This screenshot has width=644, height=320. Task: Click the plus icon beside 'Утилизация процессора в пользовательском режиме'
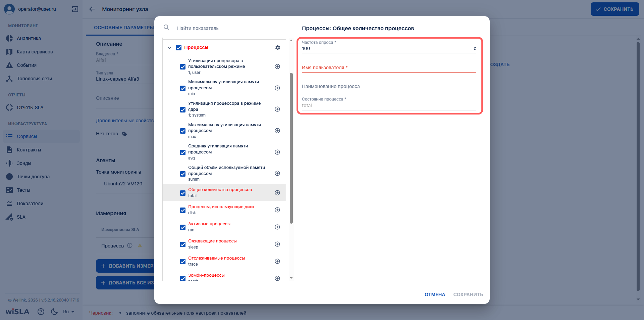277,66
